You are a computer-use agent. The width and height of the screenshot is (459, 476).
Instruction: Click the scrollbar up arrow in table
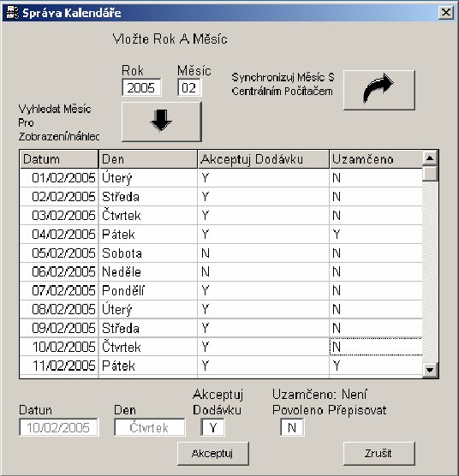tap(430, 158)
